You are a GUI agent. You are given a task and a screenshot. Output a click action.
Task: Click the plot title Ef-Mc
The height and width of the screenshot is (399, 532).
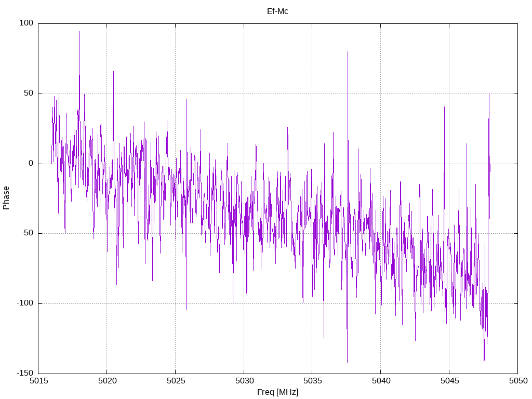(277, 11)
